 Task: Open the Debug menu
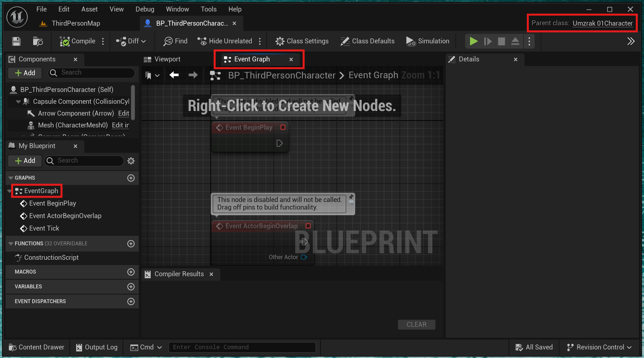click(x=145, y=9)
